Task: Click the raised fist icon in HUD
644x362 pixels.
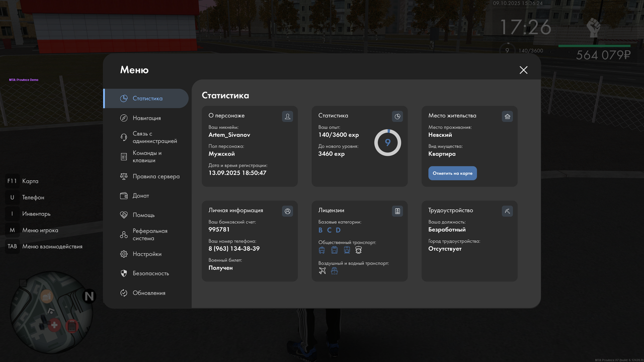Action: [x=594, y=28]
